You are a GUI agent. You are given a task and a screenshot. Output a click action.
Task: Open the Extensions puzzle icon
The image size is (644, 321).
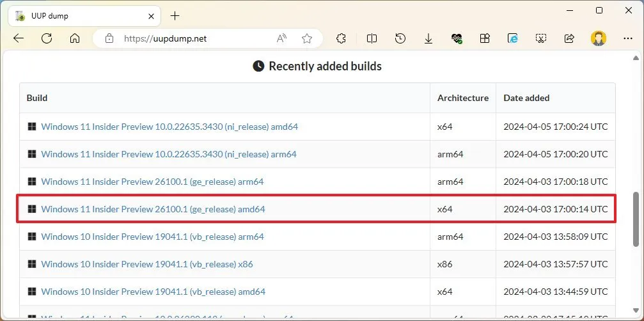tap(341, 38)
